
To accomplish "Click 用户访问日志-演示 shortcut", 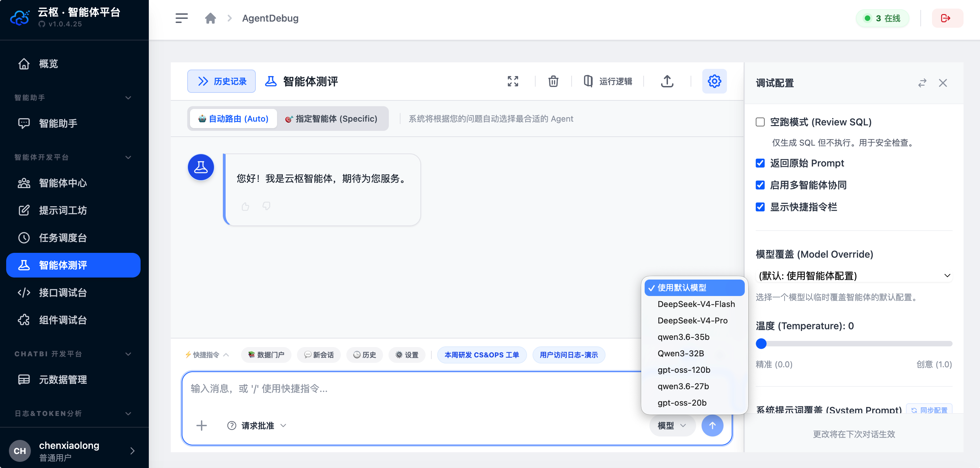I will [x=569, y=355].
